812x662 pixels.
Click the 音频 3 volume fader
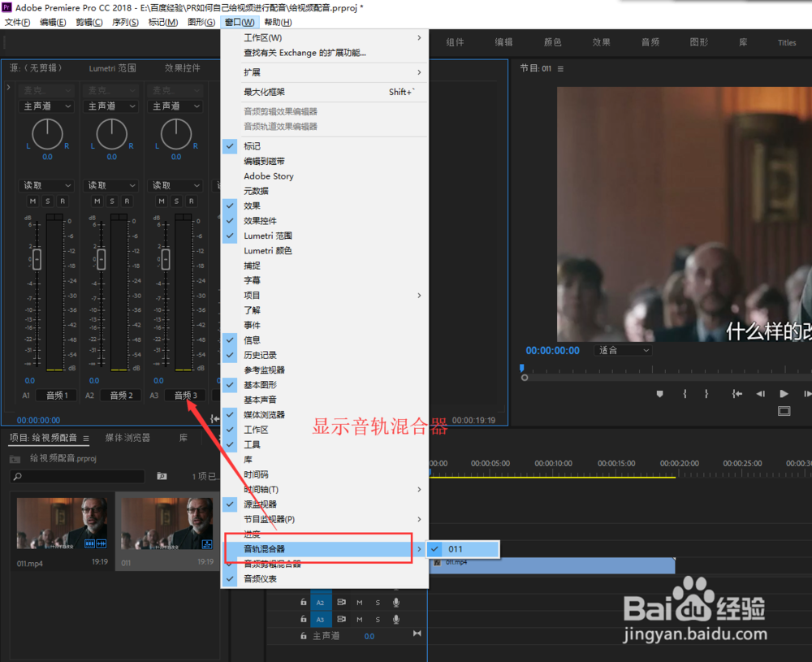coord(166,259)
